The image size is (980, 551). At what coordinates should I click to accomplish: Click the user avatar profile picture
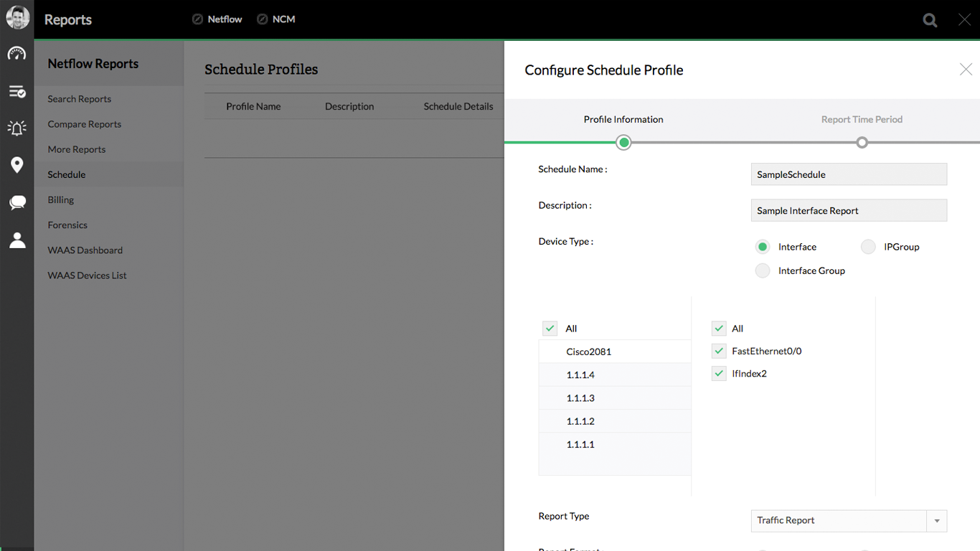point(17,18)
